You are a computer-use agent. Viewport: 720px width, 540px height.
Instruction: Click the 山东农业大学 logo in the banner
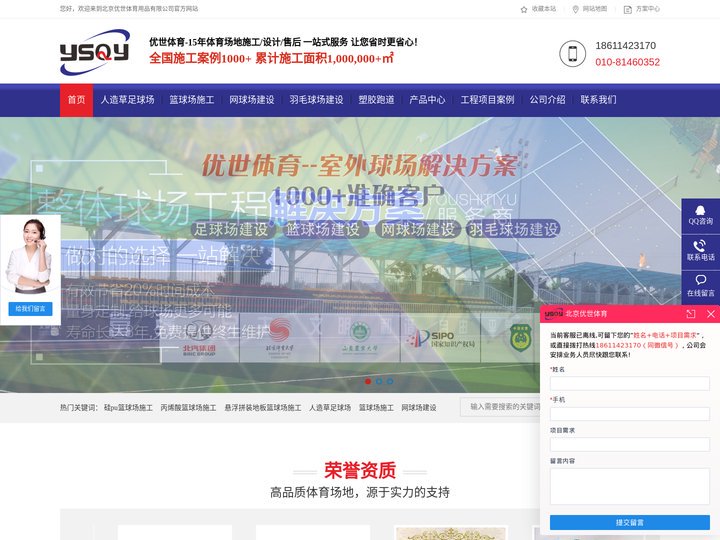tap(360, 338)
